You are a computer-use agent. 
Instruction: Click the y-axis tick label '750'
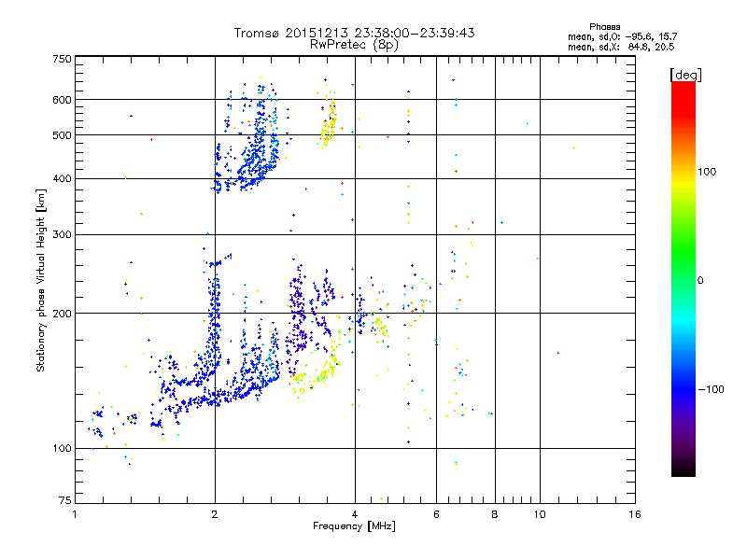62,59
